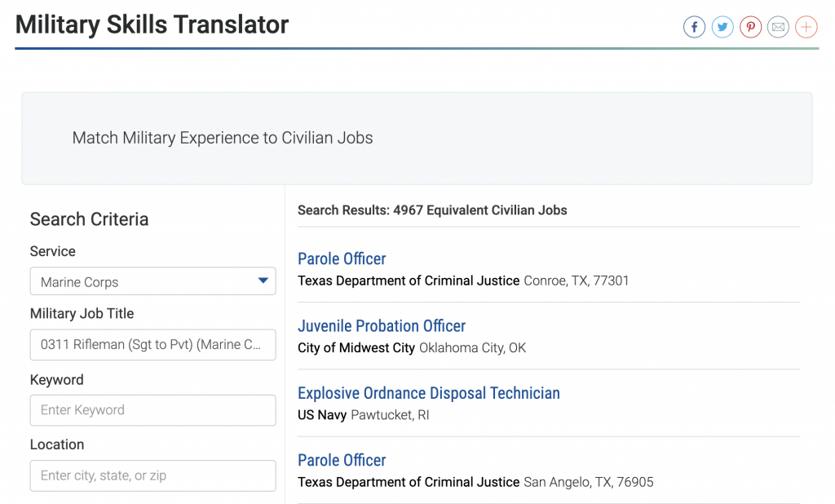Viewport: 835px width, 504px height.
Task: Click the US Navy employer name
Action: (x=322, y=415)
